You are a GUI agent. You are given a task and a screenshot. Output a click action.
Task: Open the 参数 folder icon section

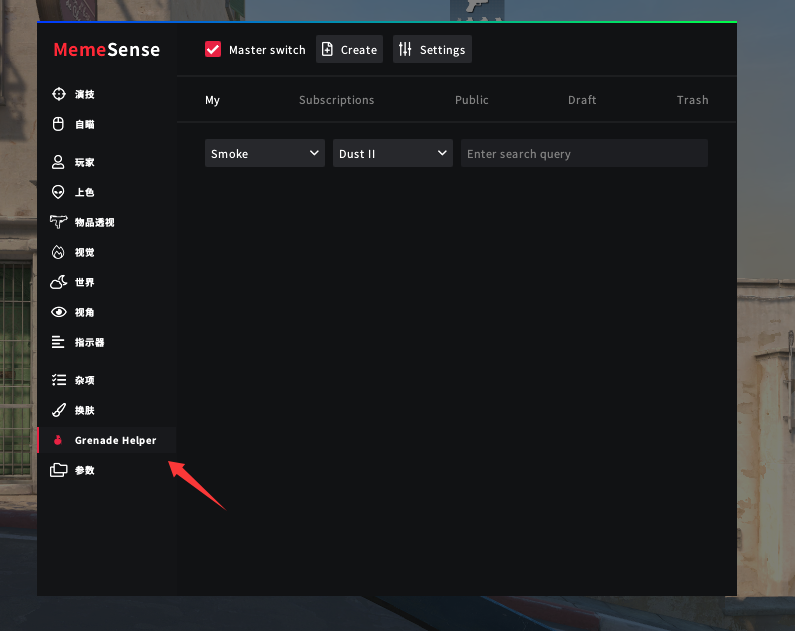[x=58, y=470]
